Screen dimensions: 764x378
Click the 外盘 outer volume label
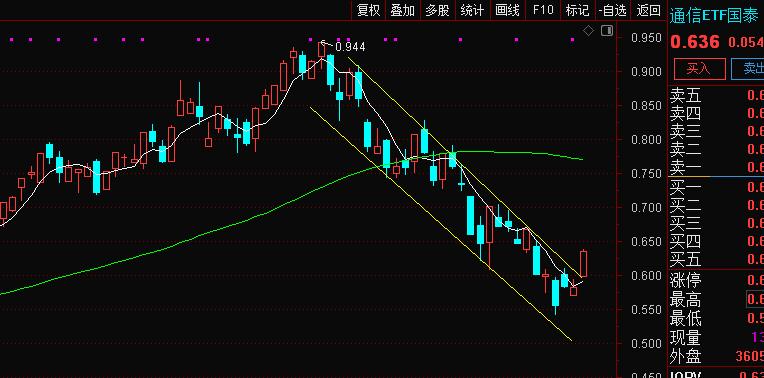click(x=685, y=356)
